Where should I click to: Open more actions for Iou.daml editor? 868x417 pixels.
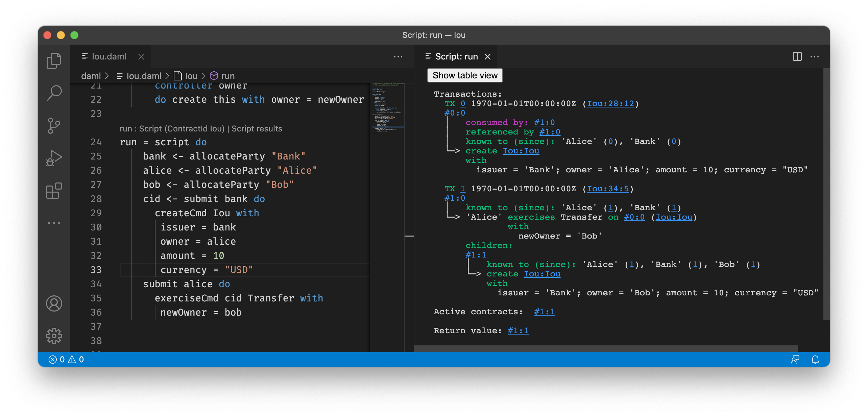[398, 56]
